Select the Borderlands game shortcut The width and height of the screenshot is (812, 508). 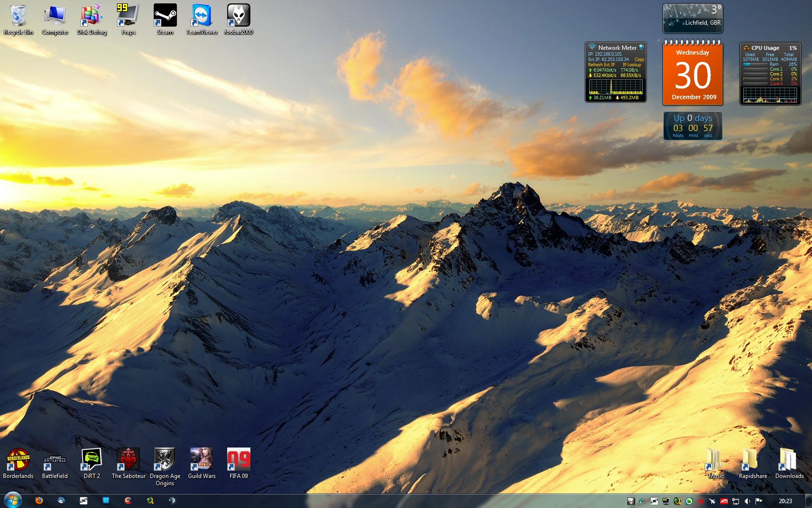pos(18,460)
